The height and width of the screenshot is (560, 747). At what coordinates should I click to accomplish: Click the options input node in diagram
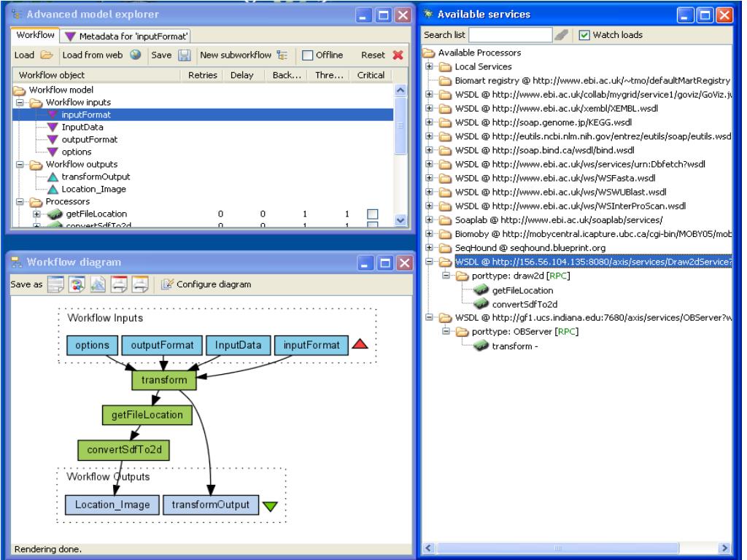click(x=92, y=345)
